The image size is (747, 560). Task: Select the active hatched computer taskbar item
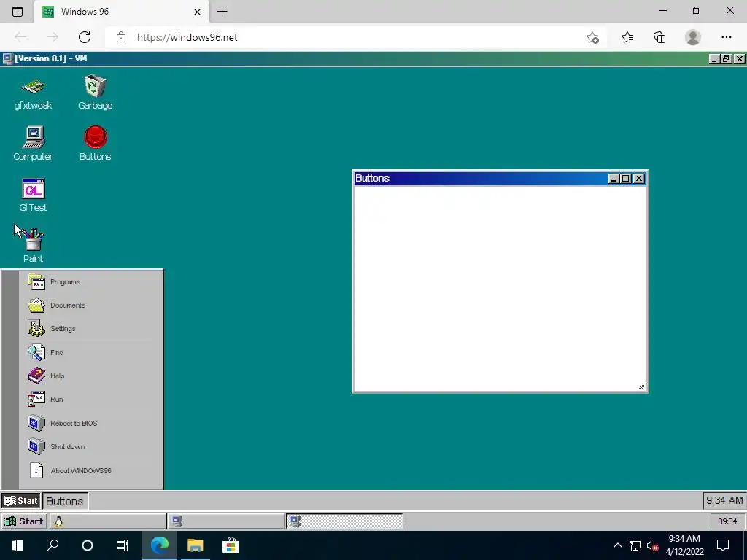(345, 521)
